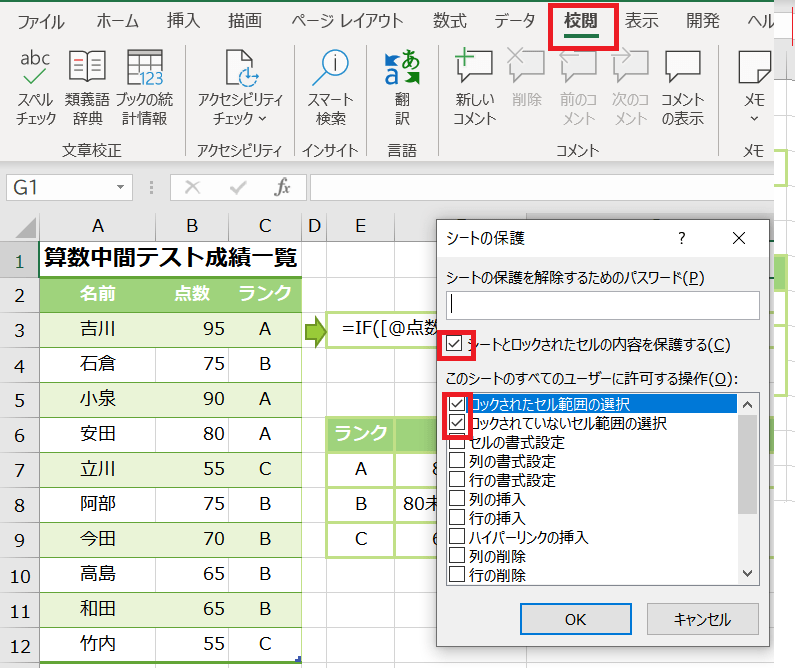Image resolution: width=795 pixels, height=668 pixels.
Task: Click the password input field
Action: 602,305
